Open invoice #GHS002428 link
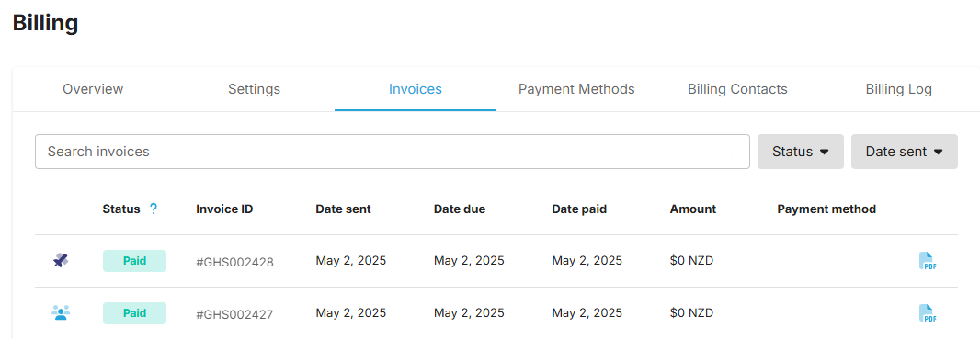This screenshot has height=339, width=980. [x=234, y=262]
